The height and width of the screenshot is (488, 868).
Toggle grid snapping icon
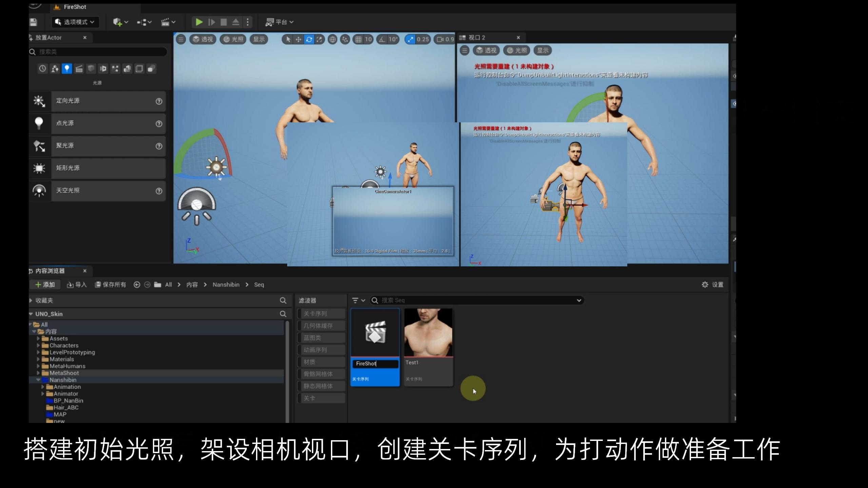358,39
